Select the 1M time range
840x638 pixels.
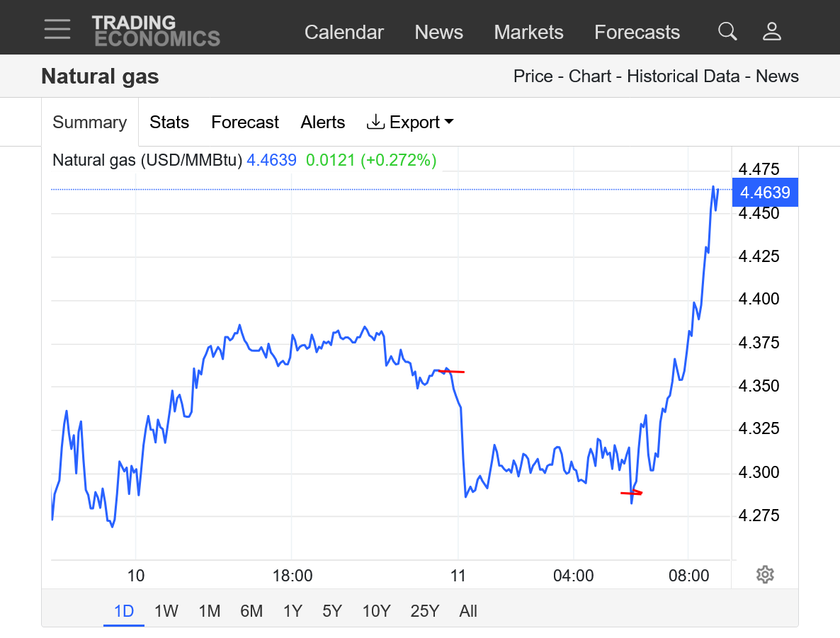coord(209,611)
